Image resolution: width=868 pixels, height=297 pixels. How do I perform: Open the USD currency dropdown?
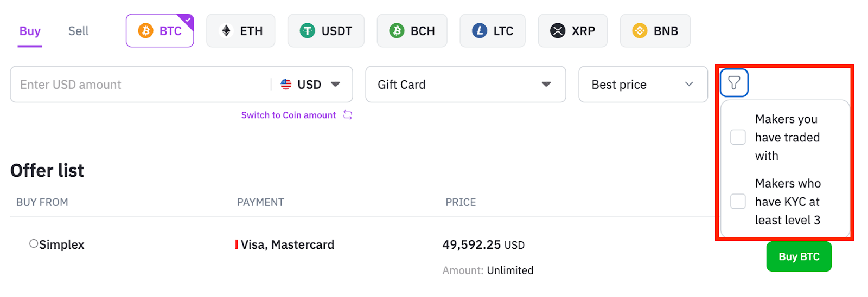[x=310, y=85]
